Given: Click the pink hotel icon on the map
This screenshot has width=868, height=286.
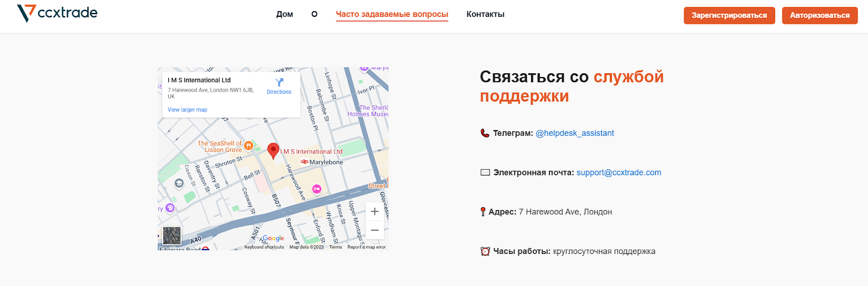Looking at the screenshot, I should click(x=317, y=189).
